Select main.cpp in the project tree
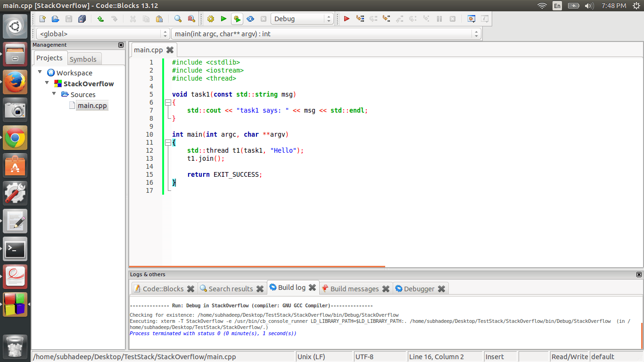 click(x=92, y=105)
